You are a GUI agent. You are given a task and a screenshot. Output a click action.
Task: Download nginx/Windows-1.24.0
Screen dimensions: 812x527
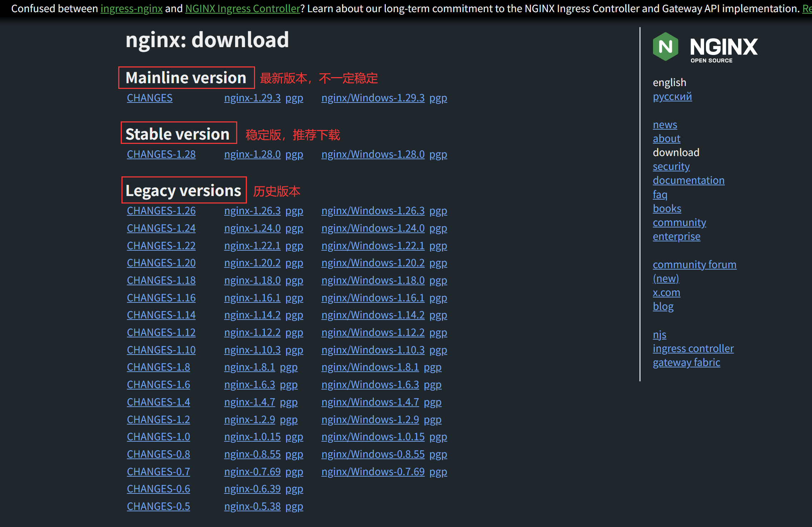click(x=373, y=228)
